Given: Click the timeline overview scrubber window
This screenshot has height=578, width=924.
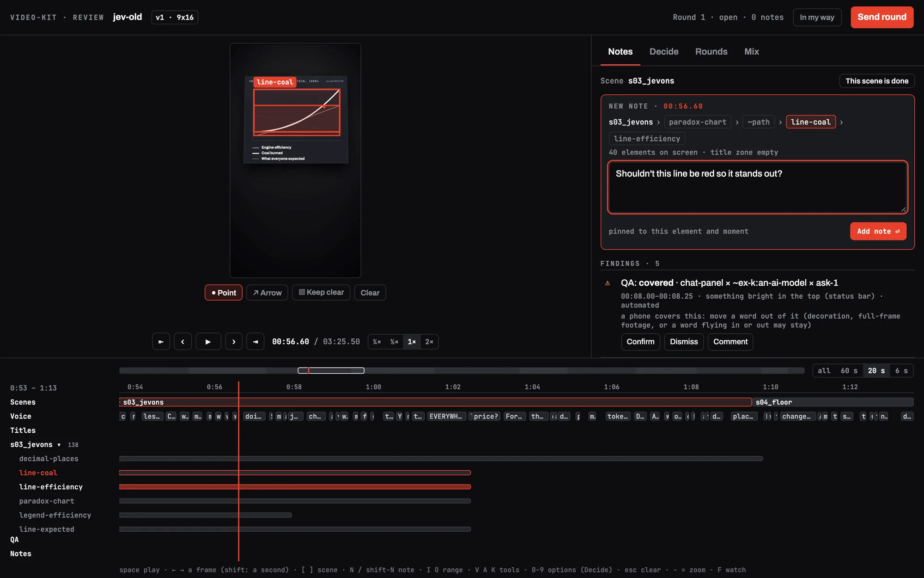Looking at the screenshot, I should 331,370.
